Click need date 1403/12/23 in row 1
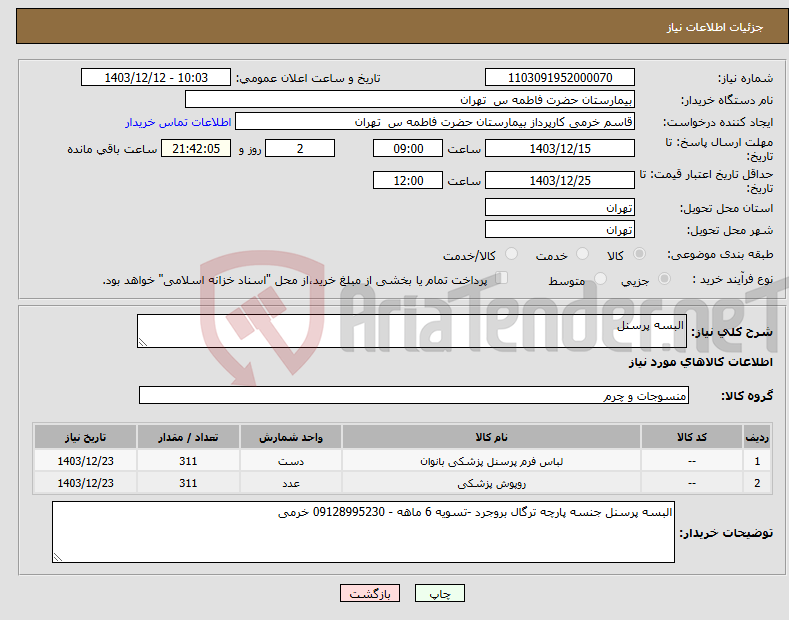The width and height of the screenshot is (789, 620). click(x=86, y=461)
